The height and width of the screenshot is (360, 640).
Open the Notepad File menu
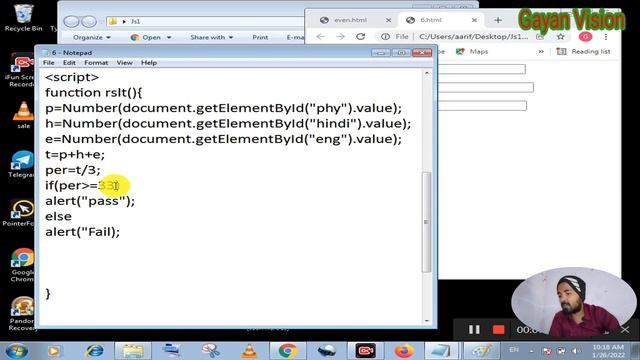point(49,62)
